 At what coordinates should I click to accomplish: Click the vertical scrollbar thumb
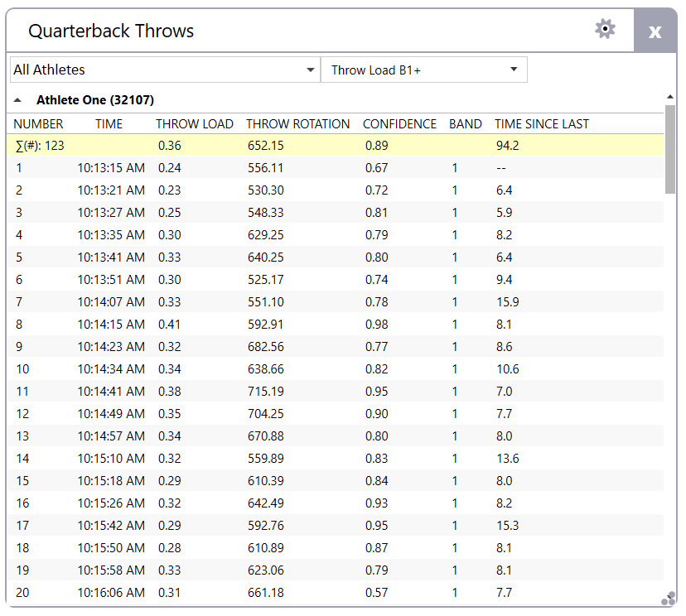tap(669, 149)
